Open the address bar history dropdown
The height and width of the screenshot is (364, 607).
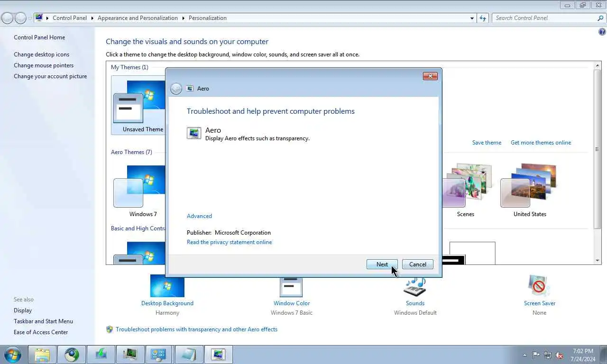tap(472, 18)
